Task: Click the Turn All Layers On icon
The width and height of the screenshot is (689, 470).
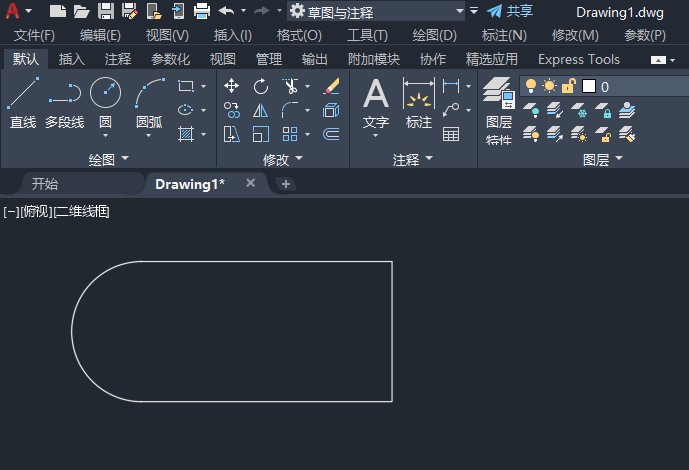Action: tap(531, 134)
